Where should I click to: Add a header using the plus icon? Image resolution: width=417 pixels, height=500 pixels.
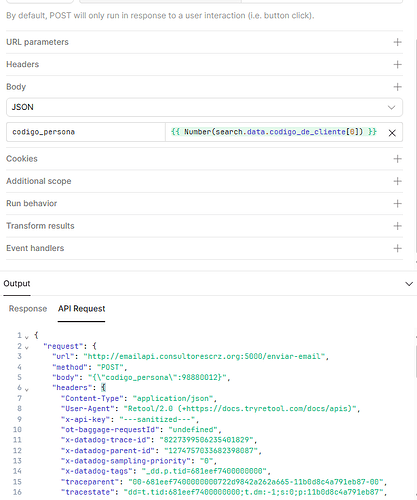(x=397, y=64)
